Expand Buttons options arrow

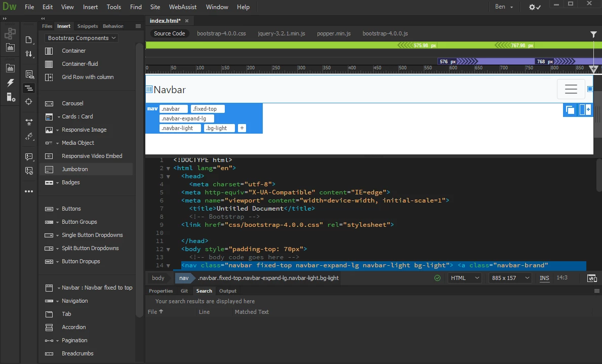58,209
